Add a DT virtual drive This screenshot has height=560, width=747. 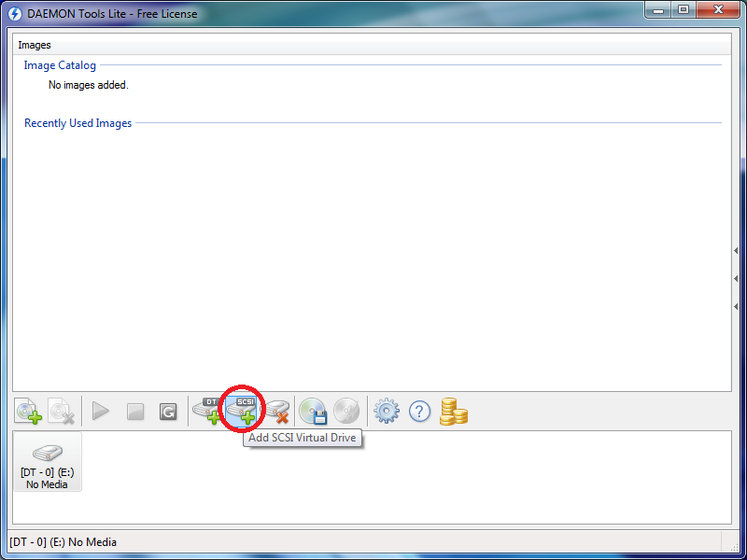tap(207, 411)
